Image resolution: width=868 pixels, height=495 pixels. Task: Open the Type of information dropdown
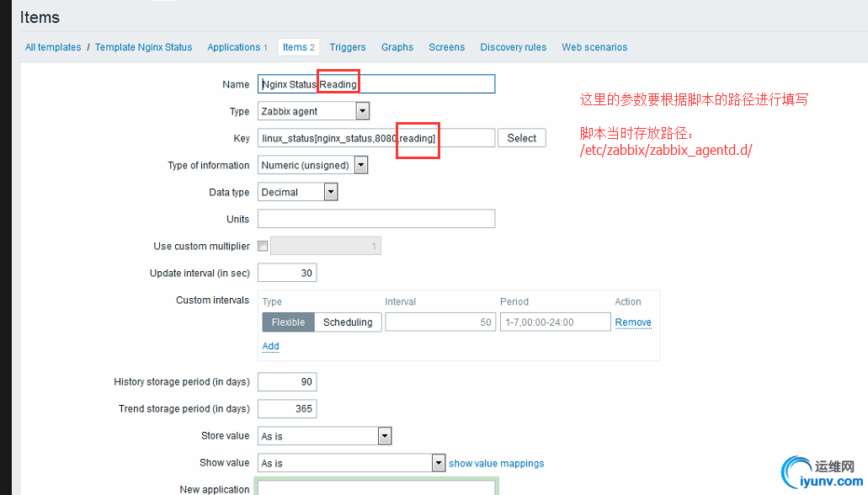(x=313, y=165)
